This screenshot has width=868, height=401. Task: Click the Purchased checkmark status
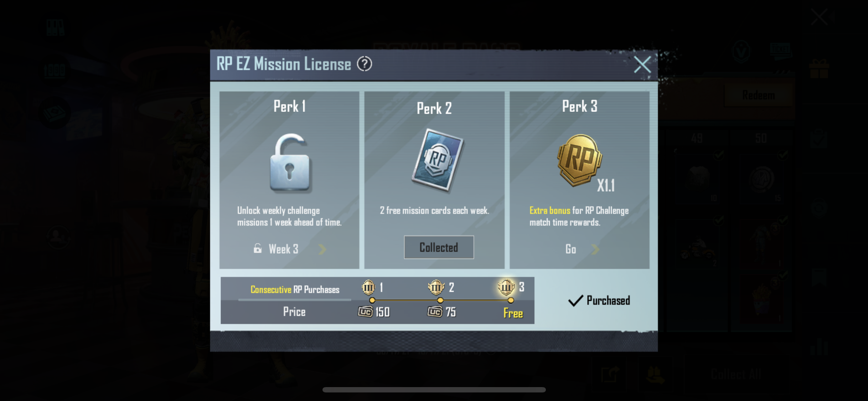pos(599,300)
